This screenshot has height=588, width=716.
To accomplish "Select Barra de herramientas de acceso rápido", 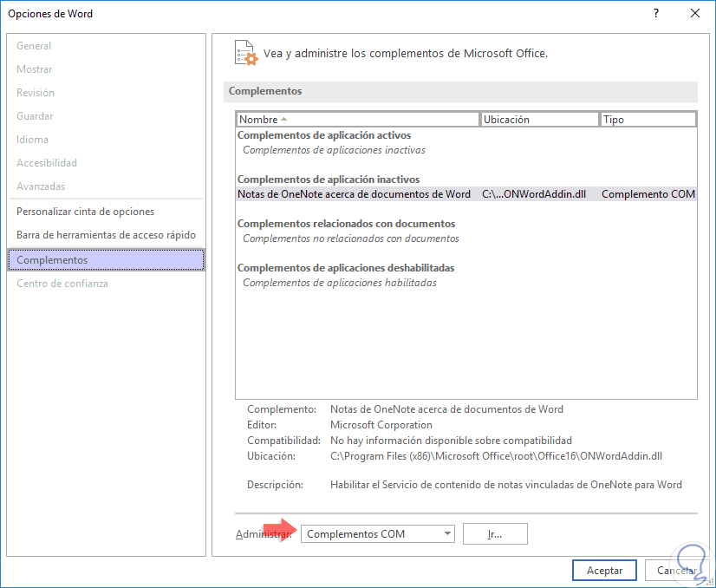I will click(106, 235).
